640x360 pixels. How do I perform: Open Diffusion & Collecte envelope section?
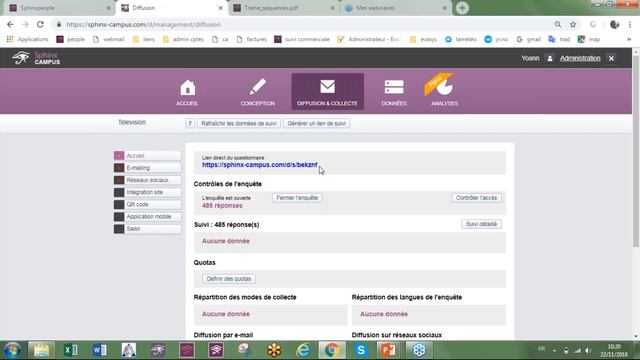(327, 92)
